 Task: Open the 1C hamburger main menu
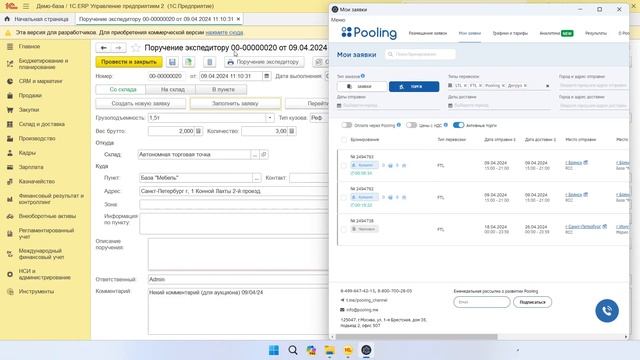[x=26, y=6]
